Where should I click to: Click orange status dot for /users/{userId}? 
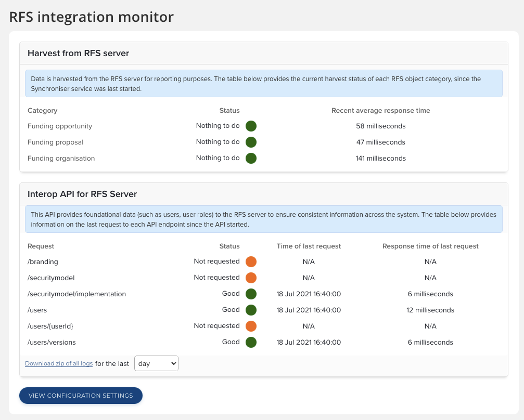(x=251, y=326)
